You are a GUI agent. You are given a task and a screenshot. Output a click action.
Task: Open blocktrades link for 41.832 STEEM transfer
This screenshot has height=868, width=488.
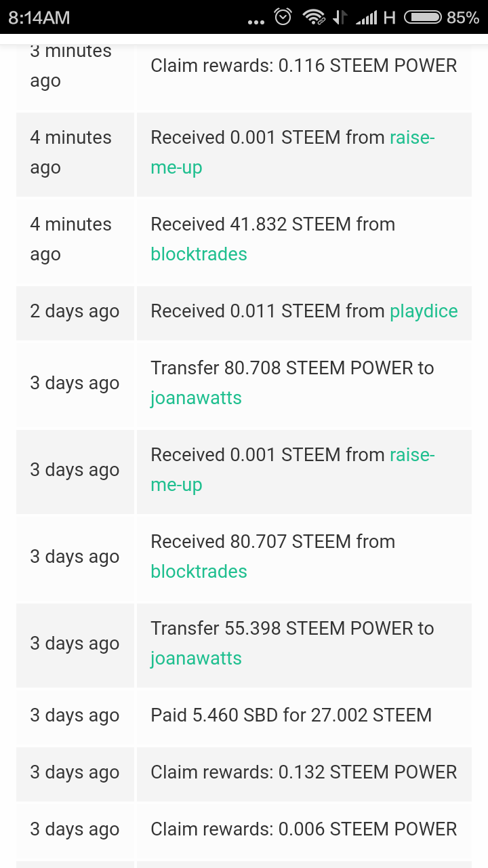point(199,254)
